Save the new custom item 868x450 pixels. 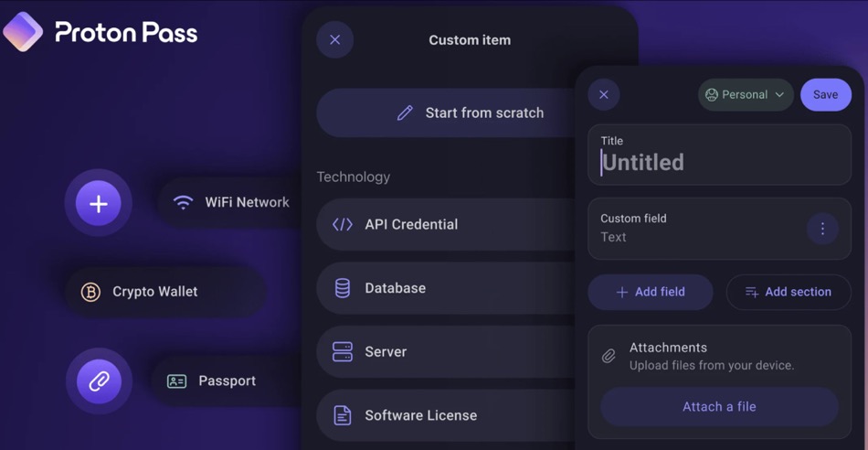(x=826, y=95)
